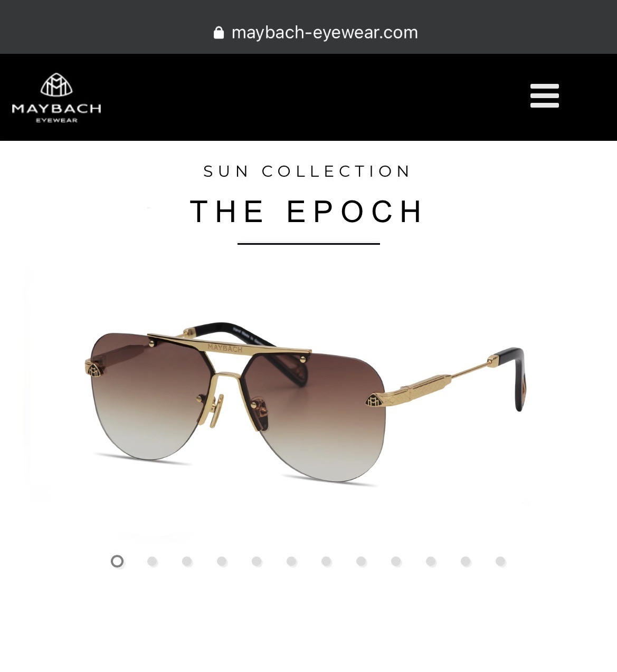Go to the second carousel slide dot
This screenshot has width=617, height=672.
point(152,561)
